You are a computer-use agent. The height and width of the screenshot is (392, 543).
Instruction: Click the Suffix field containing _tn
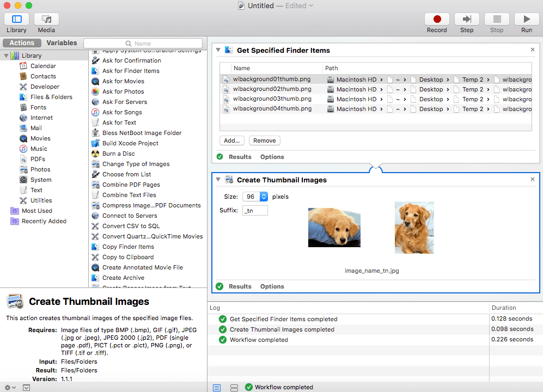tap(255, 210)
